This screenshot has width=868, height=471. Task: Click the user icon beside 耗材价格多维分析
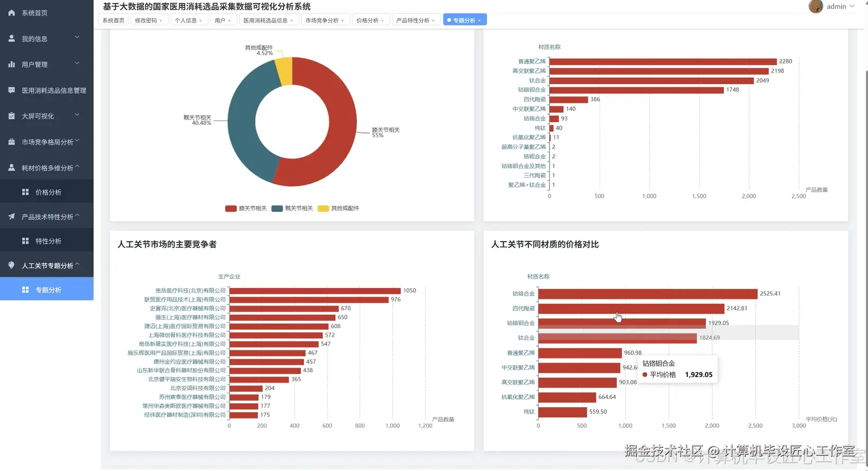point(12,167)
